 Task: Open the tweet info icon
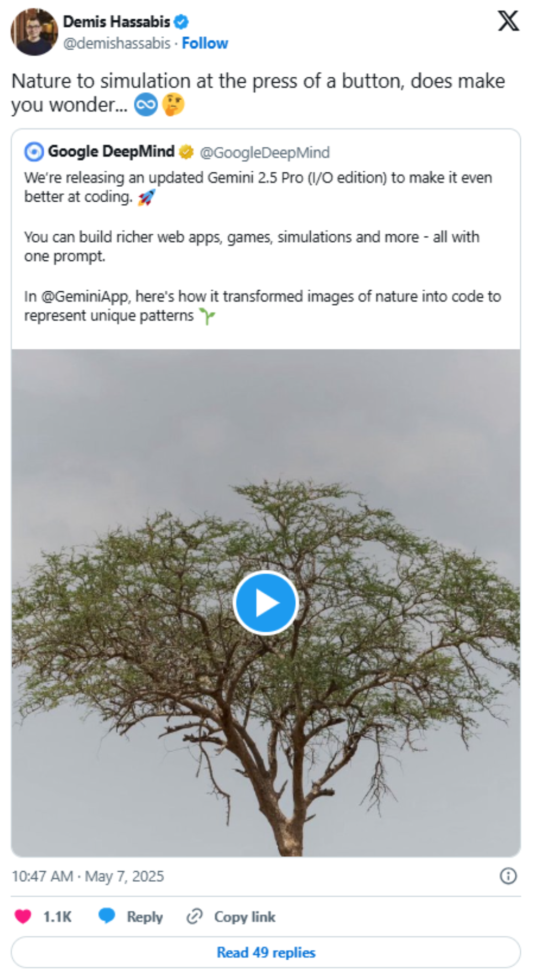click(x=507, y=875)
